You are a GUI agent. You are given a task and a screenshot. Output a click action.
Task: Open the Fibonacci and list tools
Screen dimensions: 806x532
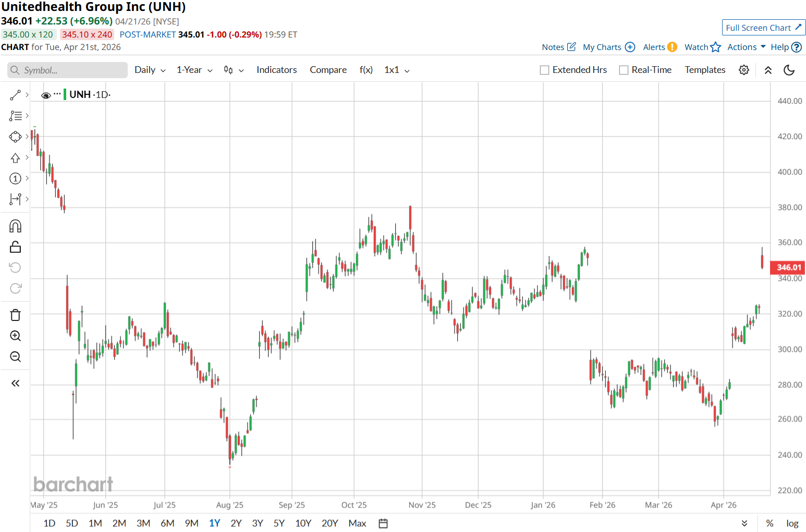point(15,116)
